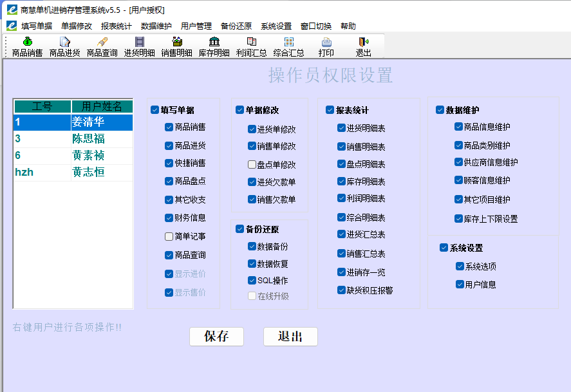Select user 黄志桓 in the list

[73, 172]
